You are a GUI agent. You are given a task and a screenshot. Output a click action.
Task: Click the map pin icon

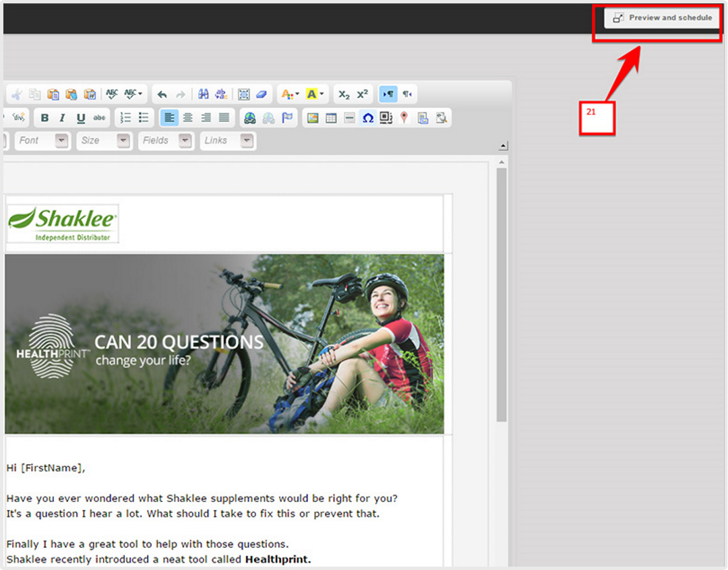click(x=404, y=118)
